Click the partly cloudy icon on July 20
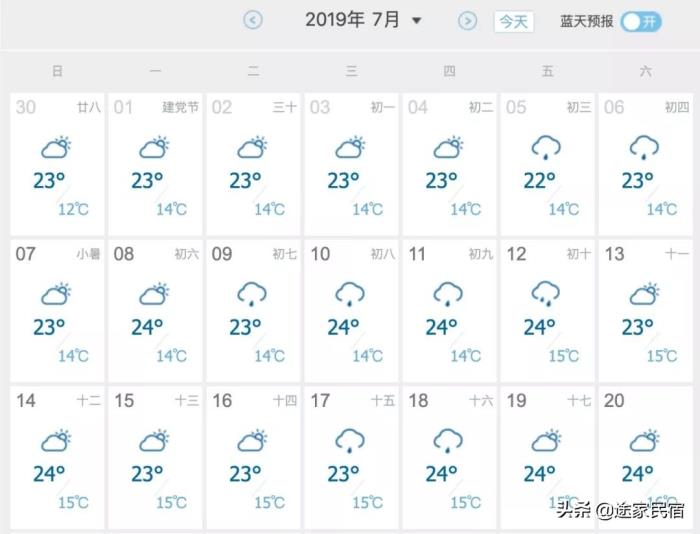 pyautogui.click(x=643, y=440)
